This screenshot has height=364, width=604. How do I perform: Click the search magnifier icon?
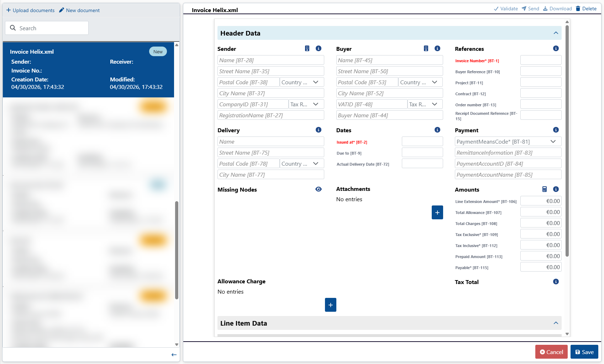coord(13,28)
